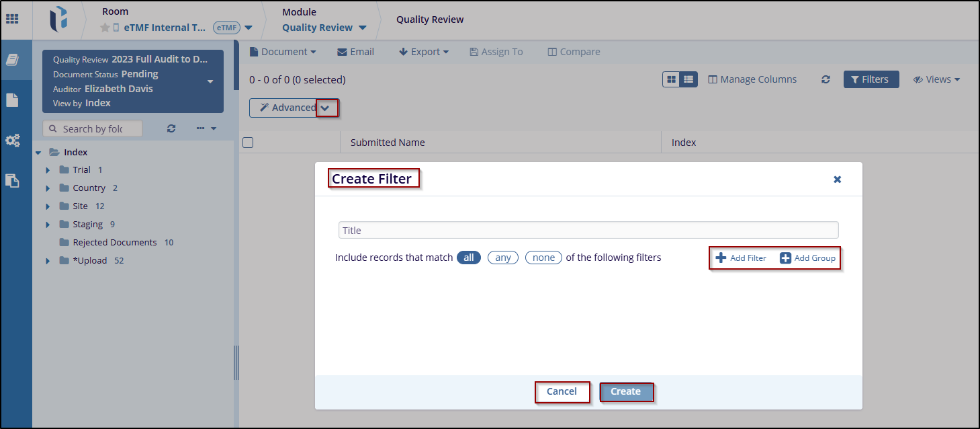Click the gears icon in left sidebar
This screenshot has height=429, width=980.
click(x=12, y=141)
